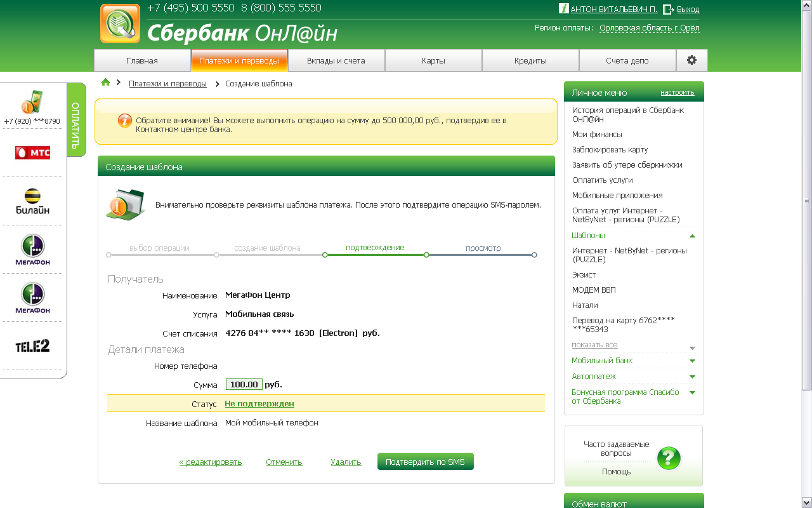Viewport: 812px width, 508px height.
Task: Select the МТС operator logo
Action: pos(32,152)
